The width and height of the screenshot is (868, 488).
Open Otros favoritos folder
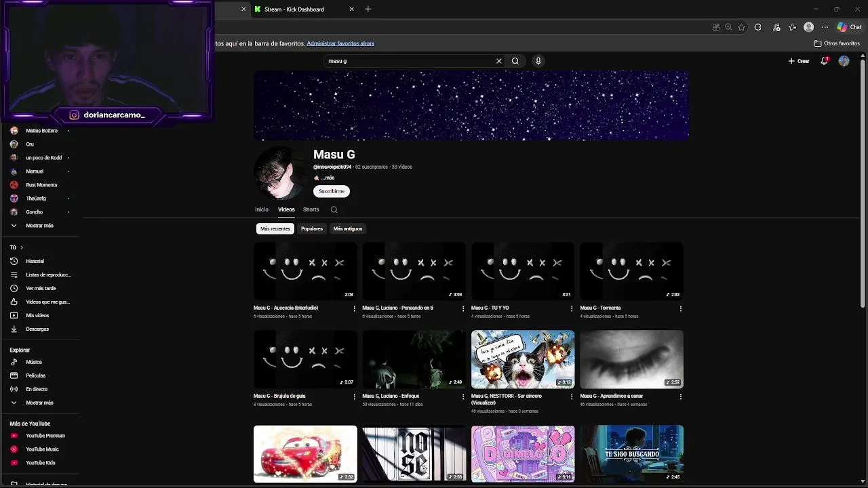tap(837, 43)
